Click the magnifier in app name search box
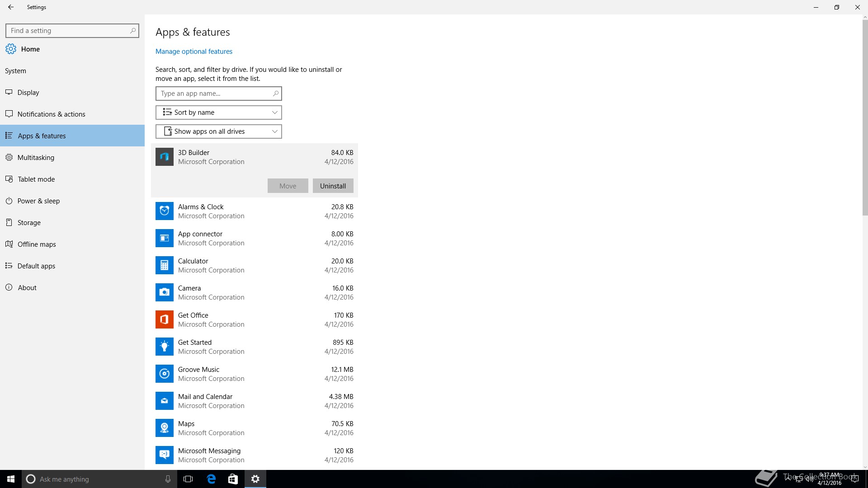The width and height of the screenshot is (868, 488). tap(276, 94)
